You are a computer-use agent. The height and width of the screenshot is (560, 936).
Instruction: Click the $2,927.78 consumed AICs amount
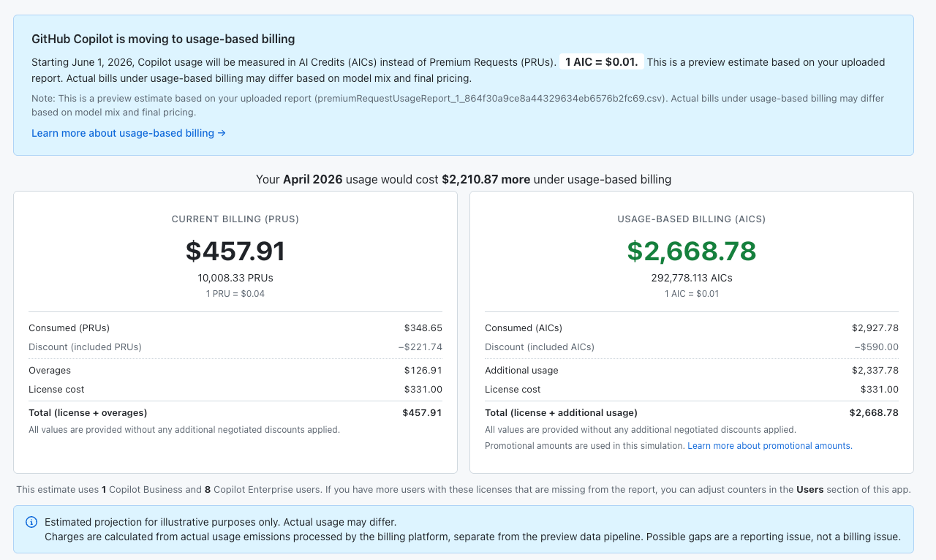pyautogui.click(x=875, y=328)
